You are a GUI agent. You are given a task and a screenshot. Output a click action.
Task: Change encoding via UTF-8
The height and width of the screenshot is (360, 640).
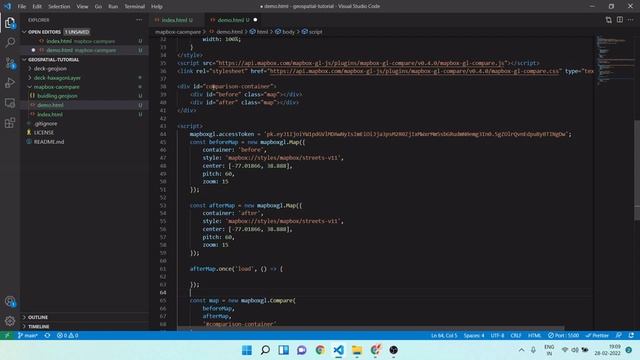pyautogui.click(x=497, y=336)
